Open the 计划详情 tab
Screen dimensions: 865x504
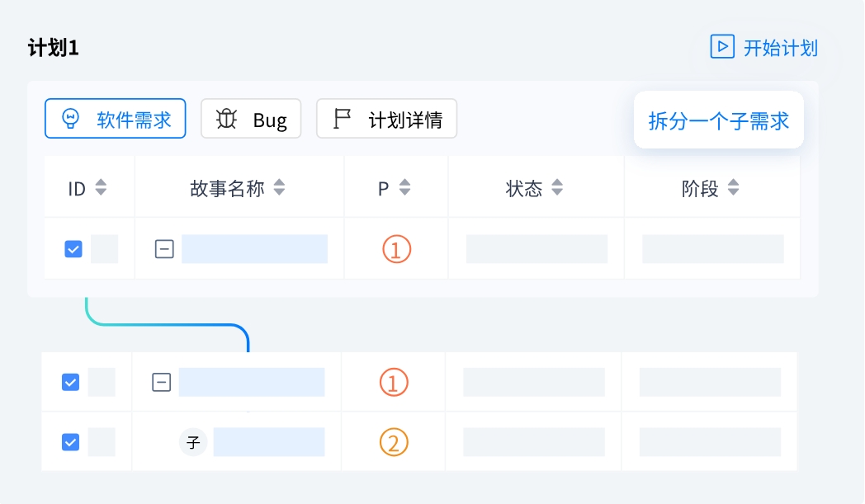(x=387, y=120)
